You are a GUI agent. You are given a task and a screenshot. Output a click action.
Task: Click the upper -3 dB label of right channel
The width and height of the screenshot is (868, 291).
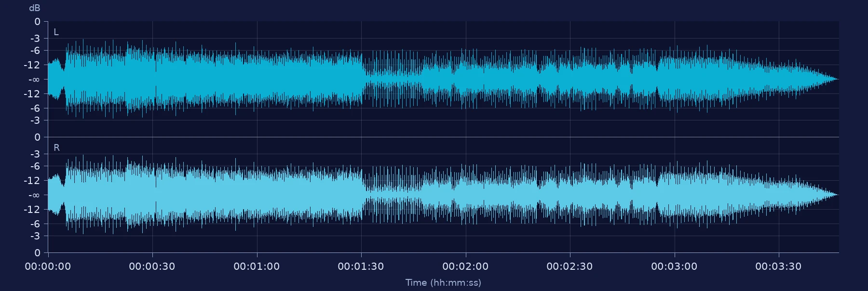tap(35, 154)
